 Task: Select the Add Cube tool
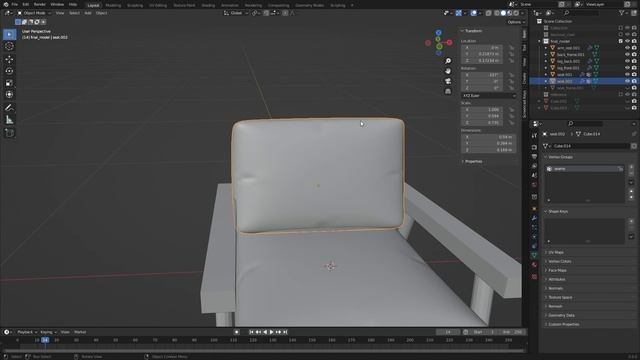(9, 133)
